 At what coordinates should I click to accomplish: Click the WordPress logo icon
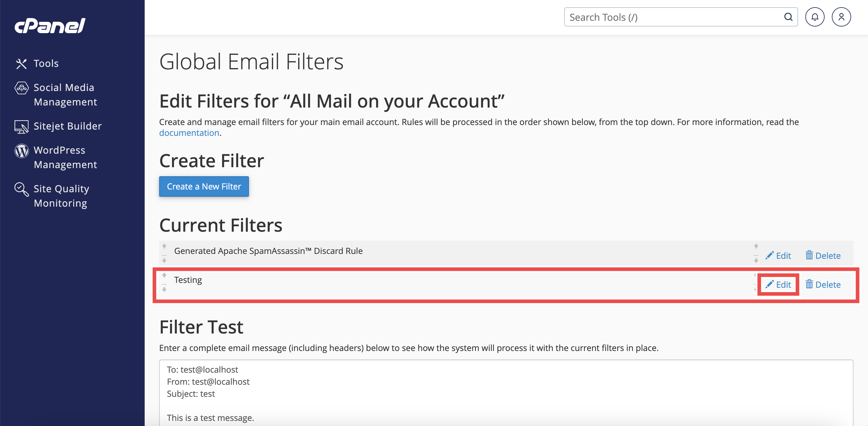tap(21, 151)
